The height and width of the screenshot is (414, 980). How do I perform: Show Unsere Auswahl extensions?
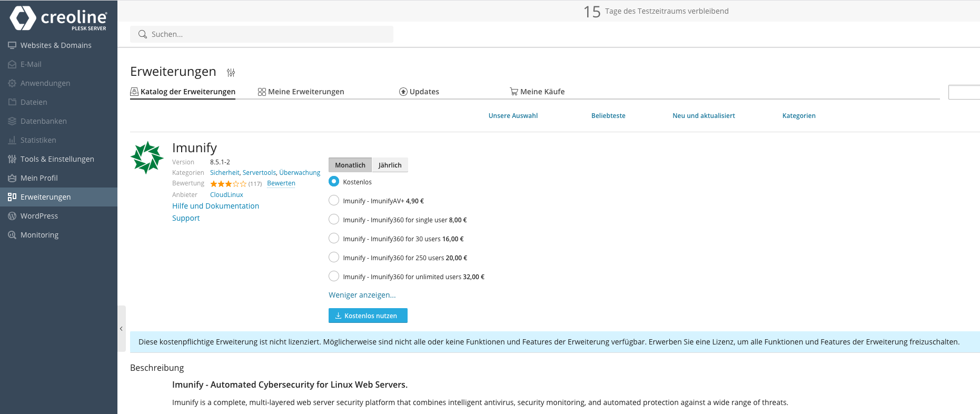click(x=513, y=116)
